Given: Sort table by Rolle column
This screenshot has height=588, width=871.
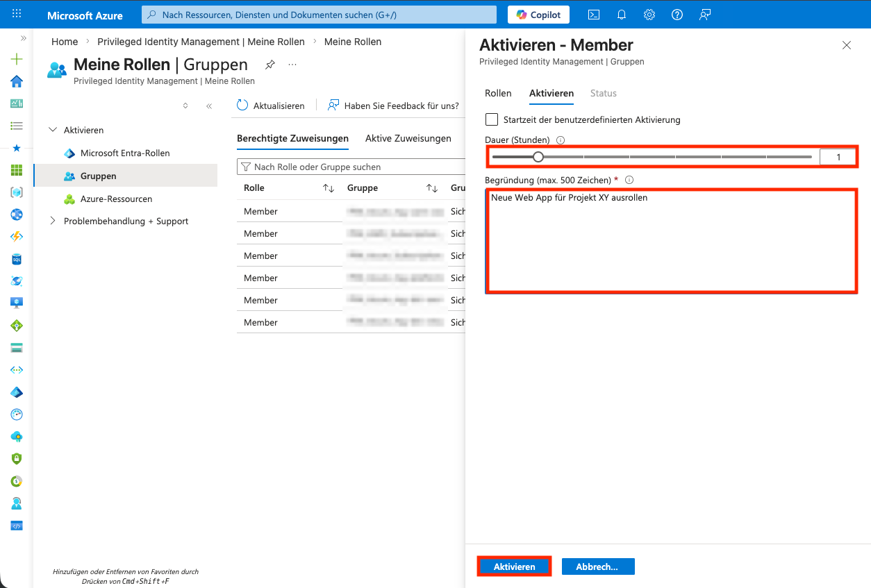Looking at the screenshot, I should [329, 188].
